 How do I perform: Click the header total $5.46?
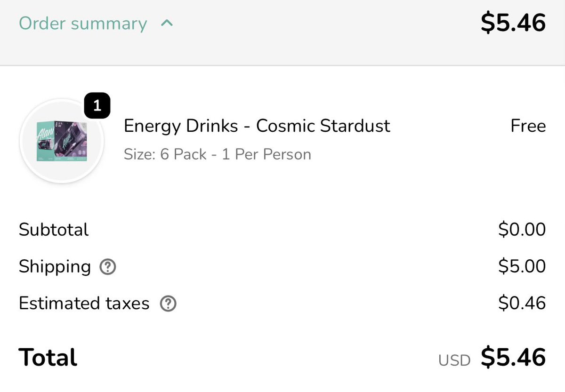click(x=513, y=23)
